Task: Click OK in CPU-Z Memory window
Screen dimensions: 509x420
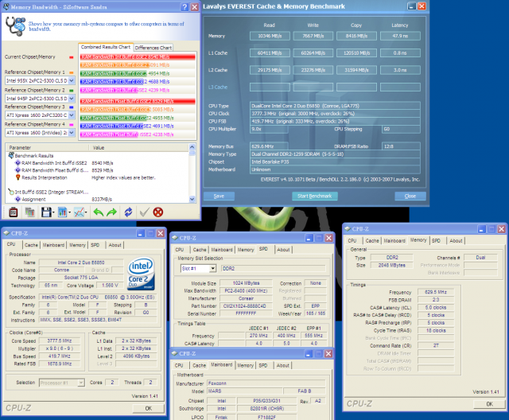Action: pos(489,404)
